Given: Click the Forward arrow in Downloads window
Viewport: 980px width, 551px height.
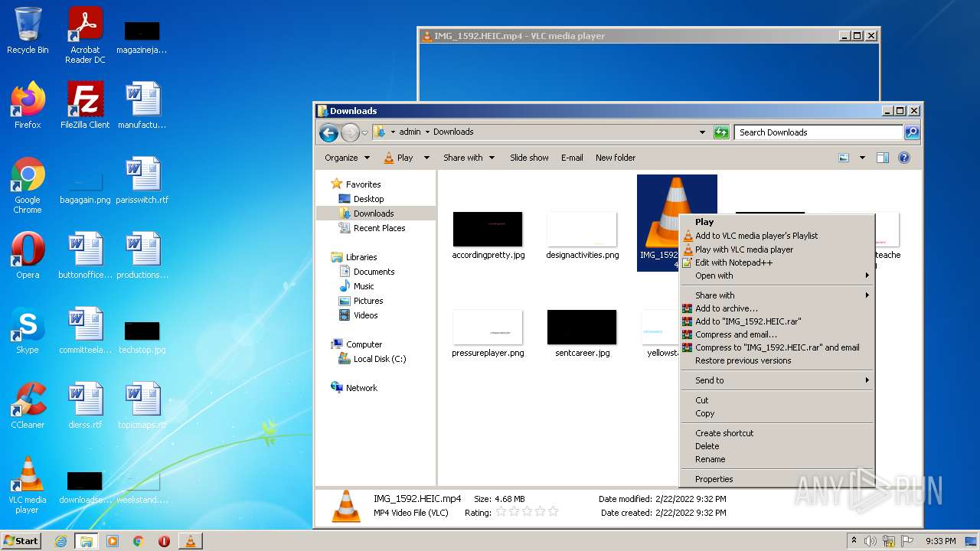Looking at the screenshot, I should tap(350, 132).
